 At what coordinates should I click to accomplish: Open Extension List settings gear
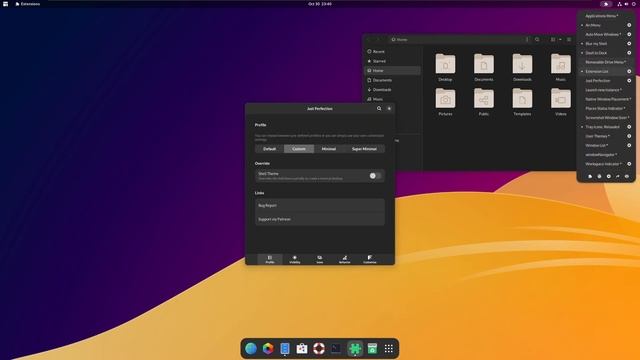click(629, 71)
